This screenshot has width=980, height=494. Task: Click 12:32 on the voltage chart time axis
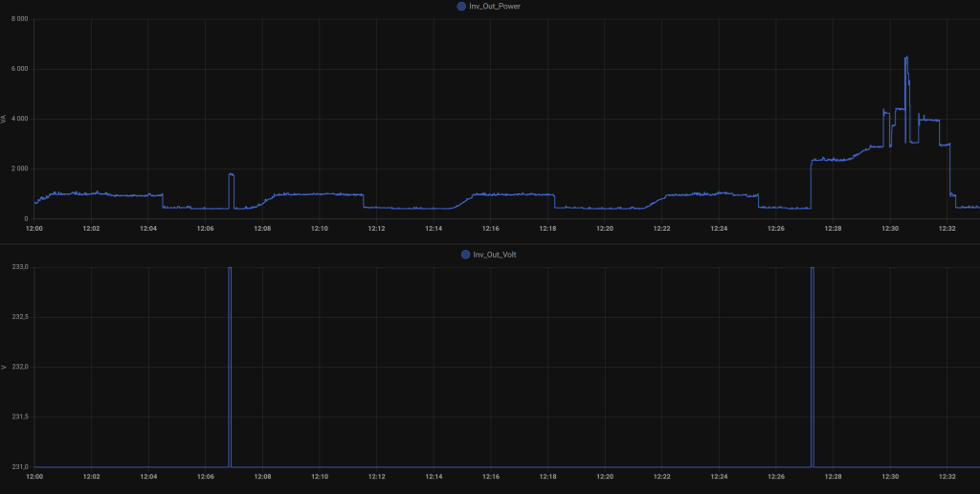(x=947, y=477)
